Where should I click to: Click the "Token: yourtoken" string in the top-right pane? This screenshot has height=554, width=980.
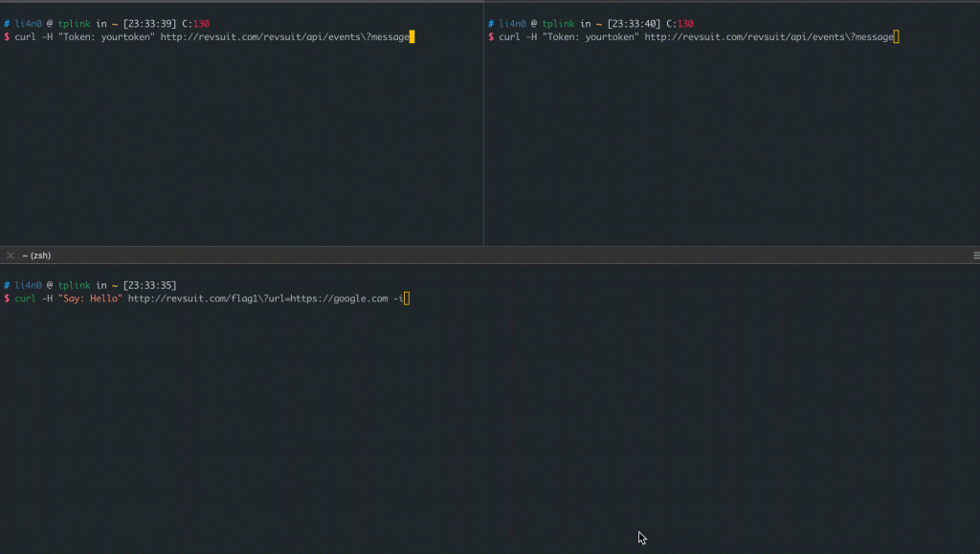point(590,37)
